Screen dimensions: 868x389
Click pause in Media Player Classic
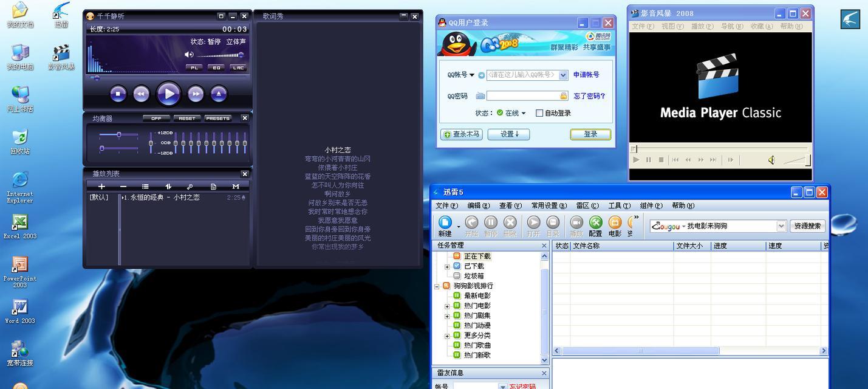click(648, 160)
